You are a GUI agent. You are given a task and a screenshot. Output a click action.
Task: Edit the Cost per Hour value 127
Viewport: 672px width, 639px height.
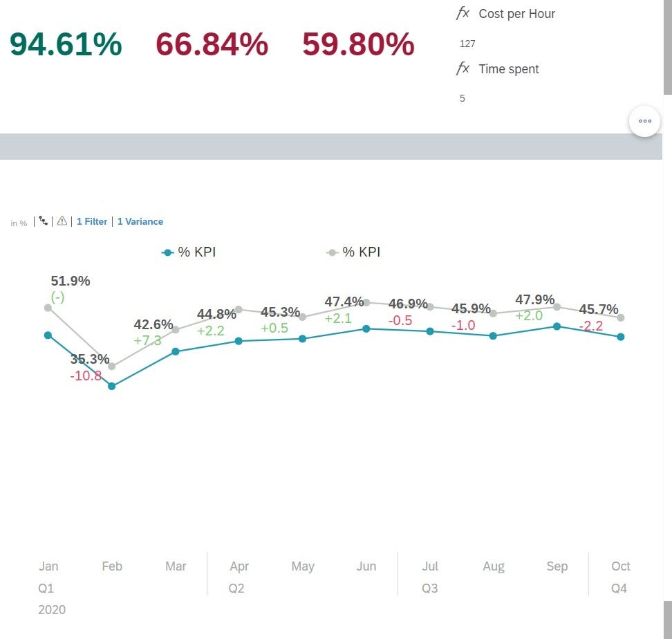coord(467,44)
